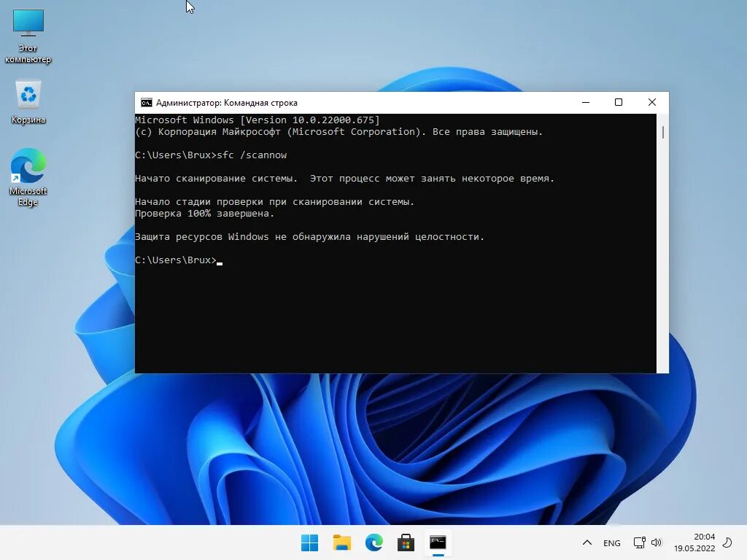Open the notification moon icon in tray
The height and width of the screenshot is (560, 747).
[x=727, y=542]
